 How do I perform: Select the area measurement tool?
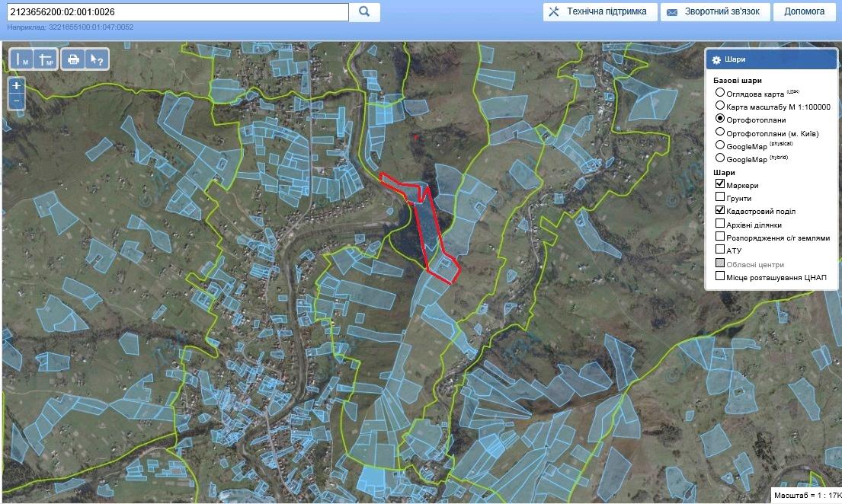pos(46,59)
